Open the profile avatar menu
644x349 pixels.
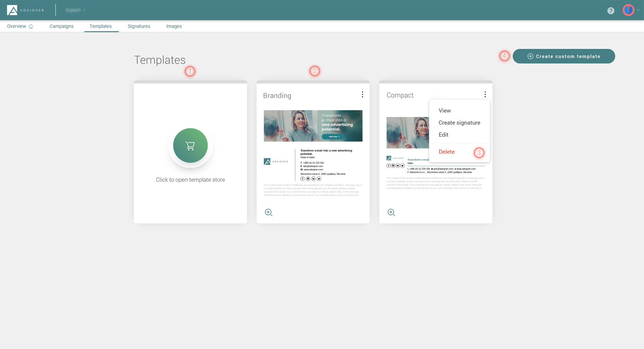pos(628,10)
